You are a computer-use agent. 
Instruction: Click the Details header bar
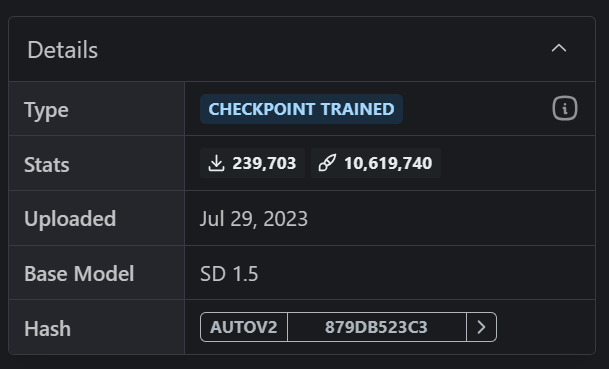pos(302,49)
